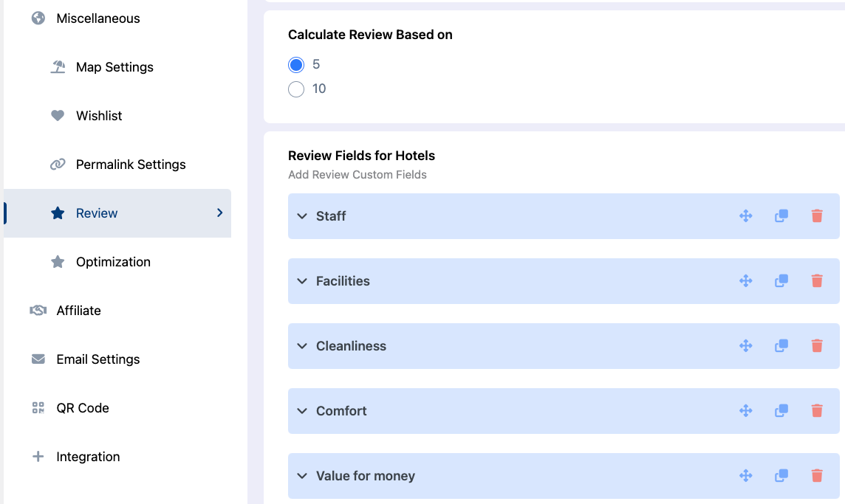Screen dimensions: 845x504
Task: Open the Affiliate settings section
Action: click(78, 310)
